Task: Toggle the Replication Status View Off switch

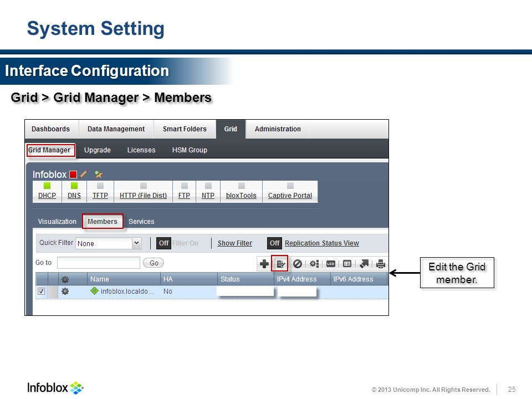Action: coord(274,243)
